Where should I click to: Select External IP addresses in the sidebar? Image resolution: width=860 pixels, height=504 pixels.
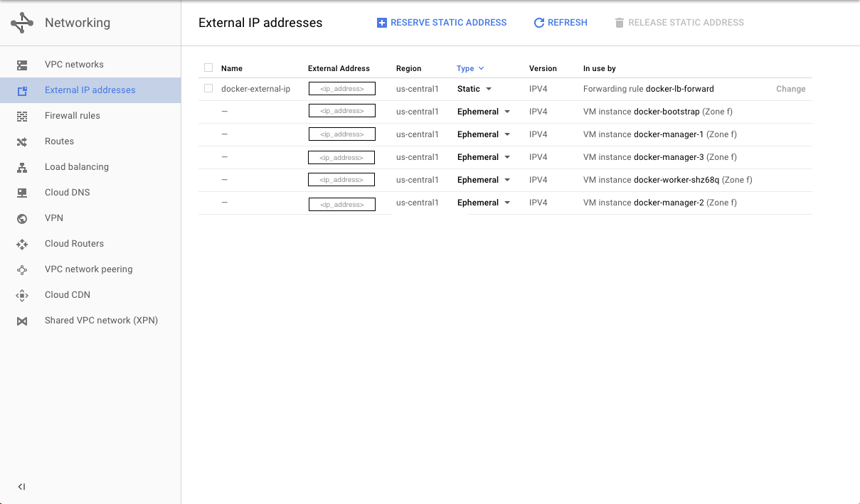(90, 90)
